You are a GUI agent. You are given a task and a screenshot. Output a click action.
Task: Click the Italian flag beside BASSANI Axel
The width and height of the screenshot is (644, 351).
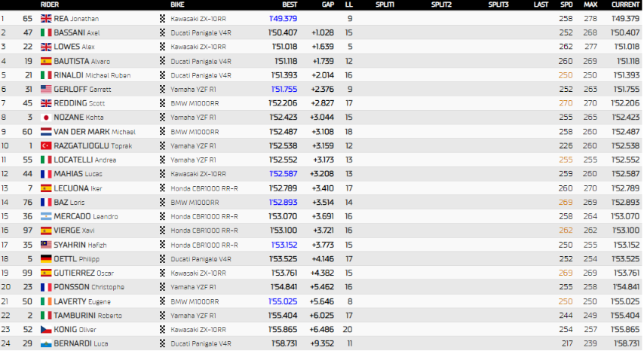[46, 32]
